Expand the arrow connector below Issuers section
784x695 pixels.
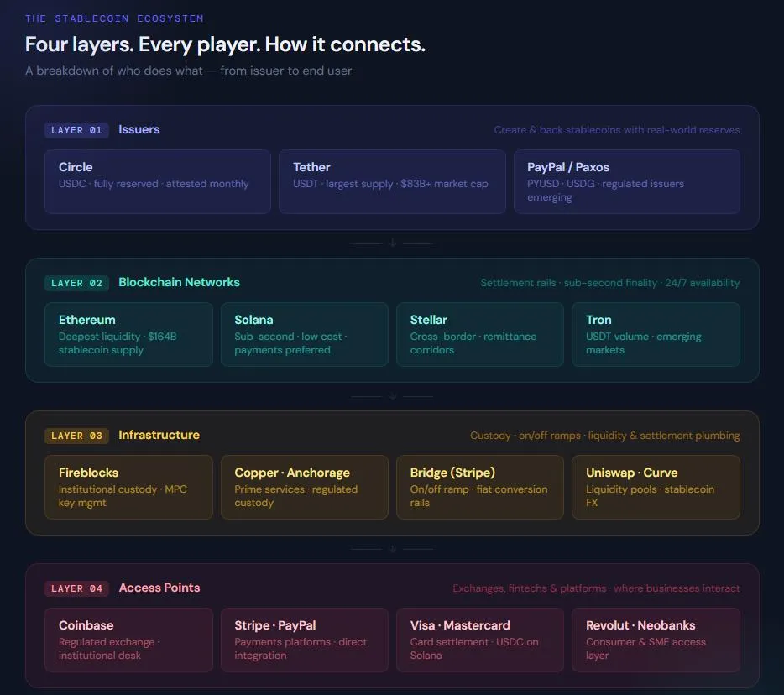pos(392,243)
